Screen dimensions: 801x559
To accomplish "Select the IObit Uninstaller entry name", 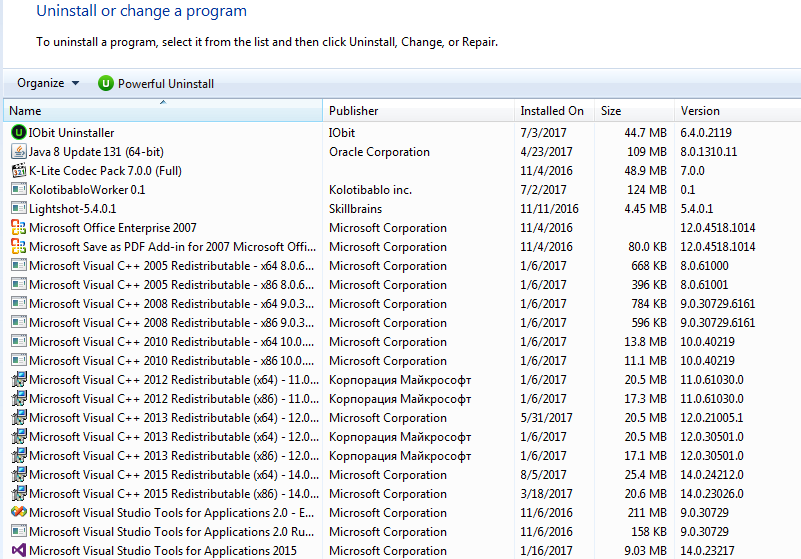I will [x=71, y=133].
